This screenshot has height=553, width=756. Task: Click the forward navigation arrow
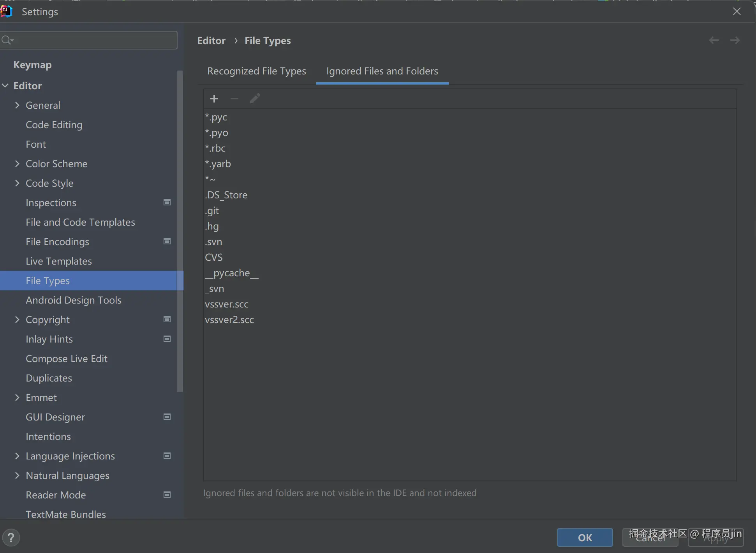[x=735, y=40]
